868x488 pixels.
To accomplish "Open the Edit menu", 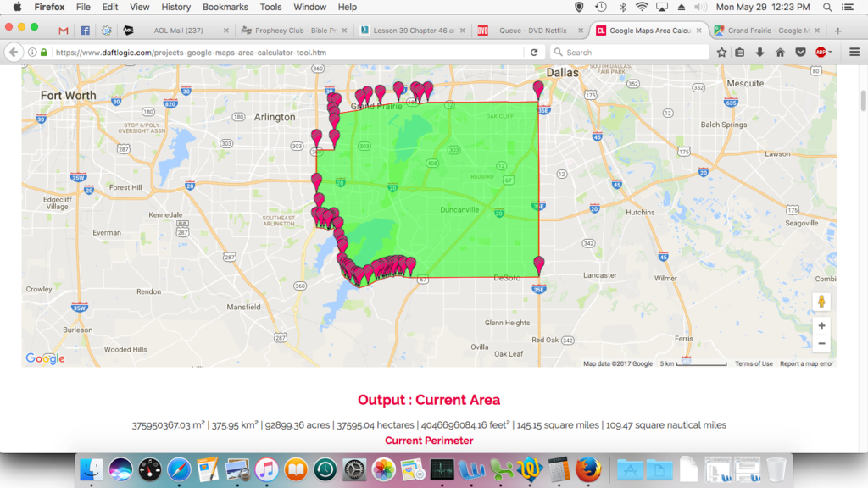I will (x=109, y=7).
